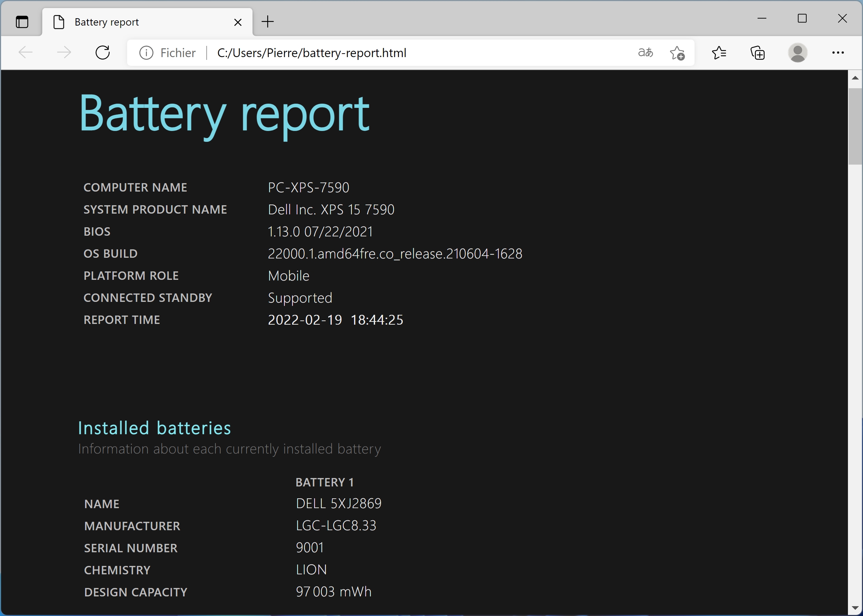Click the 'Supported' connected standby value
The image size is (863, 616).
point(300,298)
